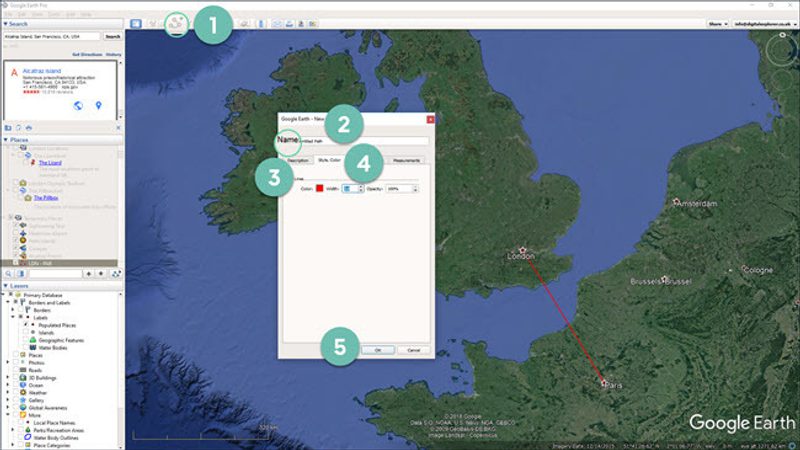
Task: Click the email envelope toolbar icon
Action: (277, 23)
